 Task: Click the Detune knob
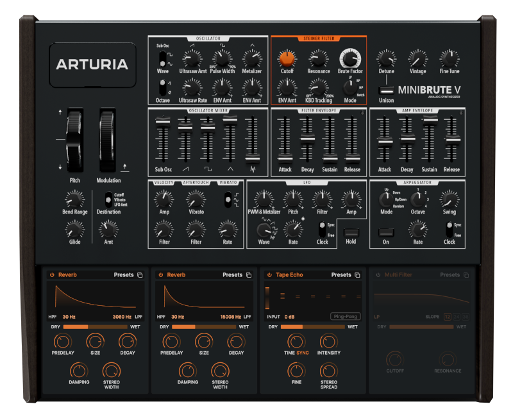coord(387,59)
